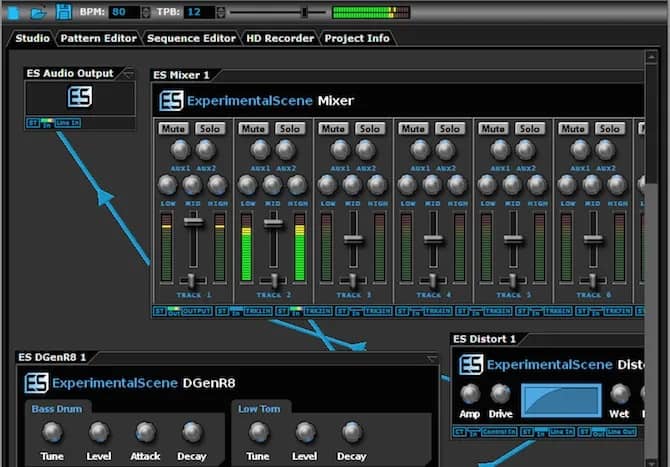This screenshot has height=467, width=670.
Task: Open the Pattern Editor tab
Action: coord(98,38)
